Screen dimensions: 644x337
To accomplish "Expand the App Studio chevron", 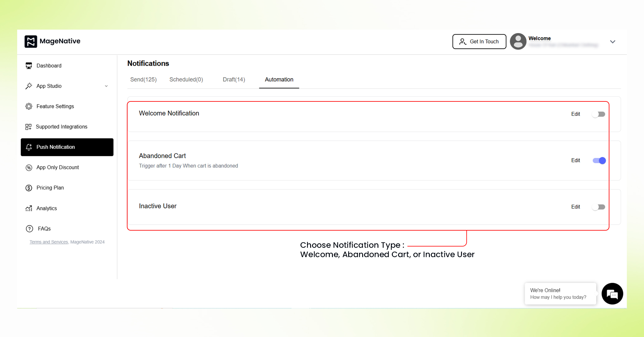I will click(107, 86).
